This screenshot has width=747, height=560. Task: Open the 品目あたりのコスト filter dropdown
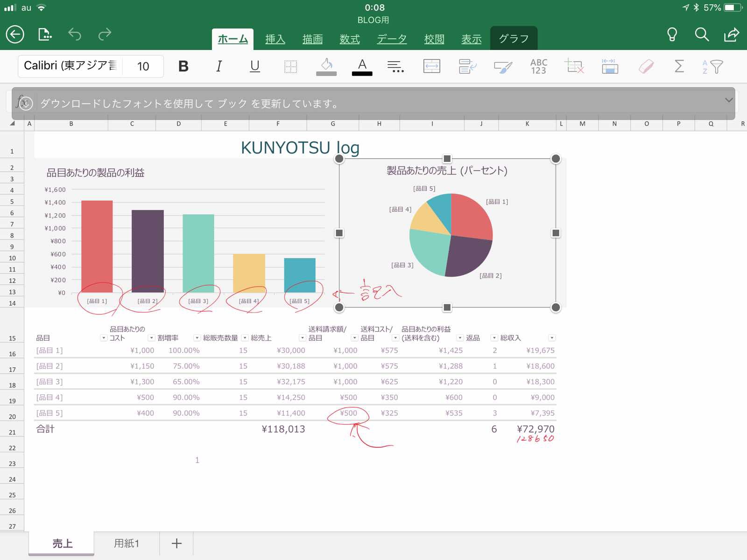coord(151,338)
